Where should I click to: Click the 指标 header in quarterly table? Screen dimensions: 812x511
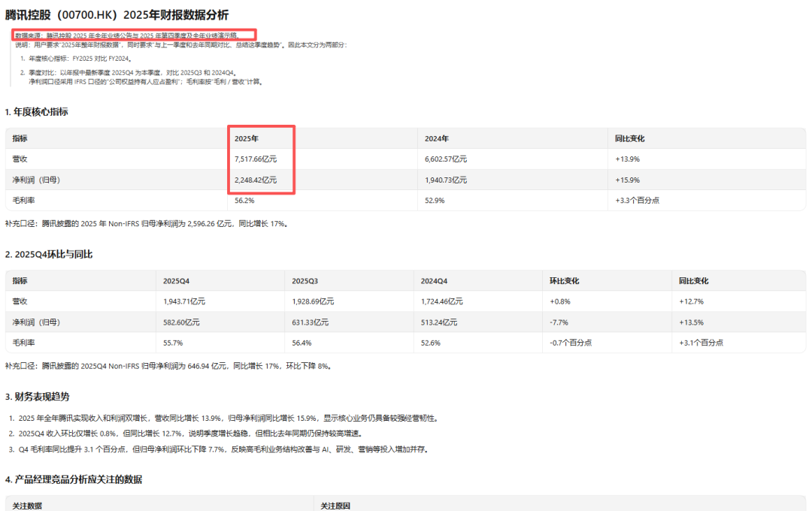point(20,280)
